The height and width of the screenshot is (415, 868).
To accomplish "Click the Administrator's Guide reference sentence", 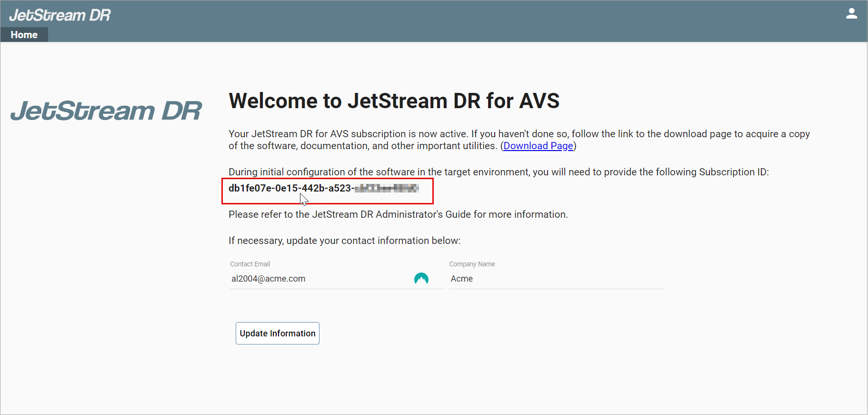I will tap(398, 214).
